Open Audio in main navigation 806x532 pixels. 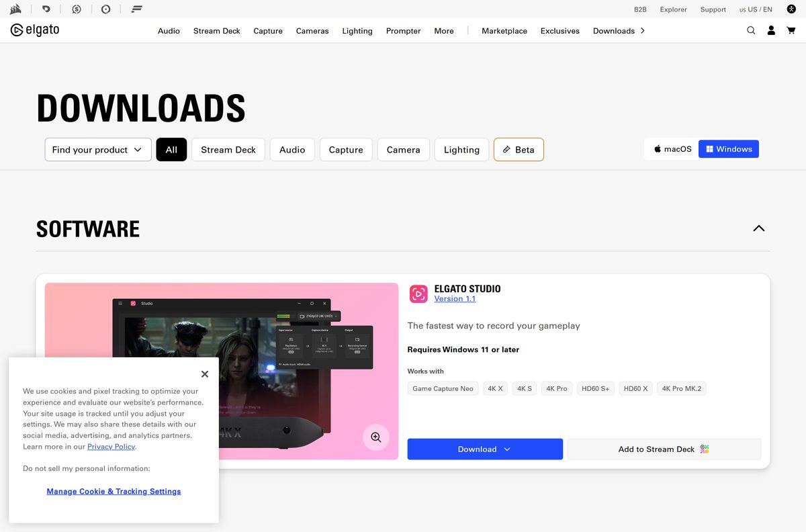tap(169, 31)
